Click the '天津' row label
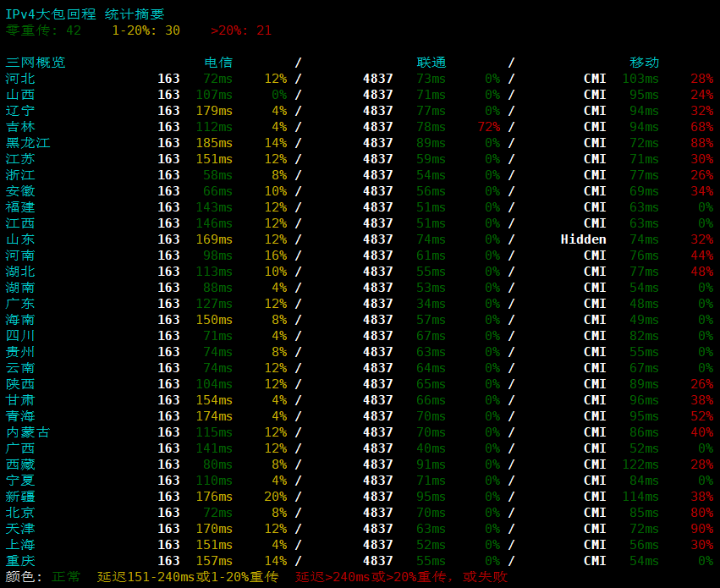The width and height of the screenshot is (720, 588). [x=20, y=528]
